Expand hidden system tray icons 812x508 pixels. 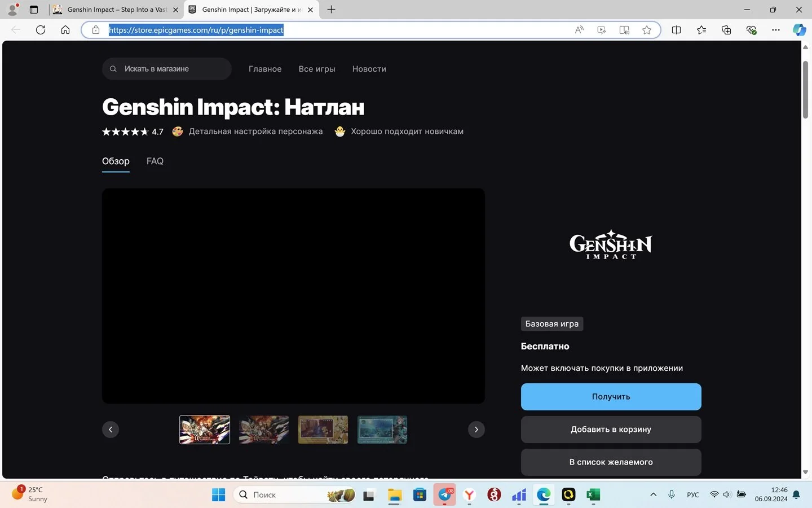[653, 494]
